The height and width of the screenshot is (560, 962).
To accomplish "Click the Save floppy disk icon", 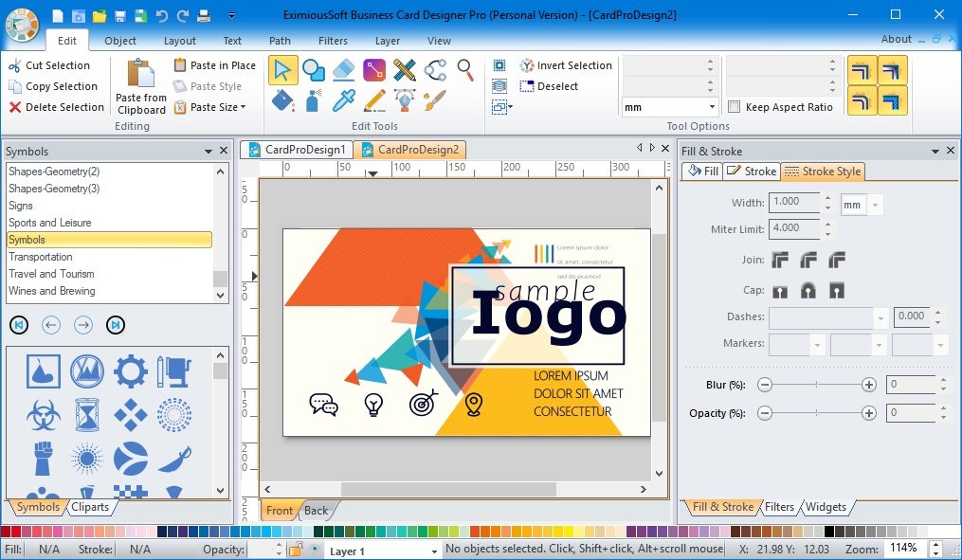I will click(120, 15).
